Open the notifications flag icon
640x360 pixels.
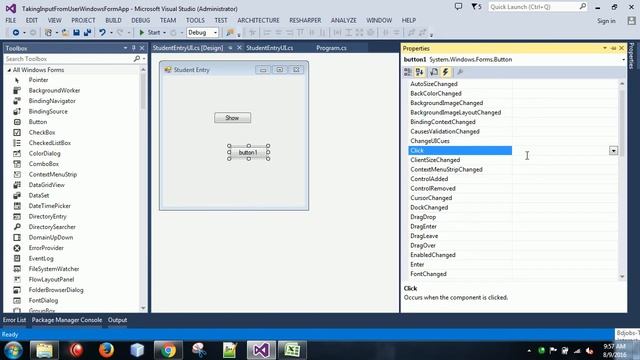tap(476, 7)
